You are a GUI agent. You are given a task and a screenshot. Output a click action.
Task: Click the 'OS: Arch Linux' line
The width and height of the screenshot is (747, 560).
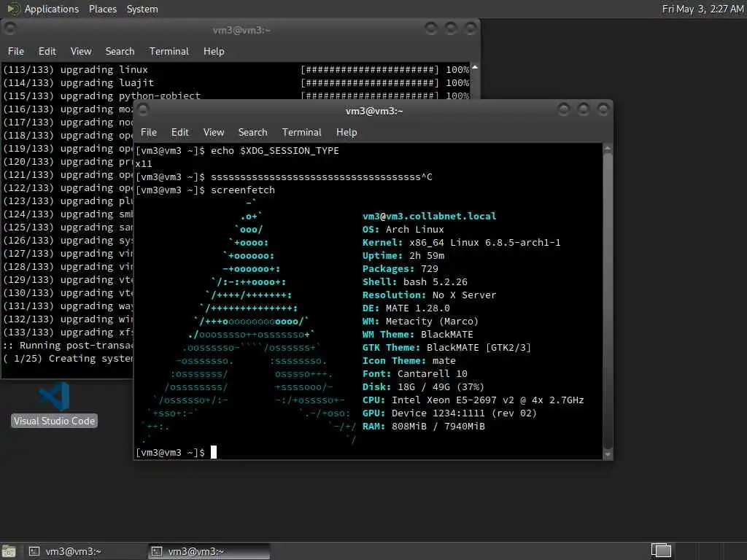pyautogui.click(x=403, y=229)
